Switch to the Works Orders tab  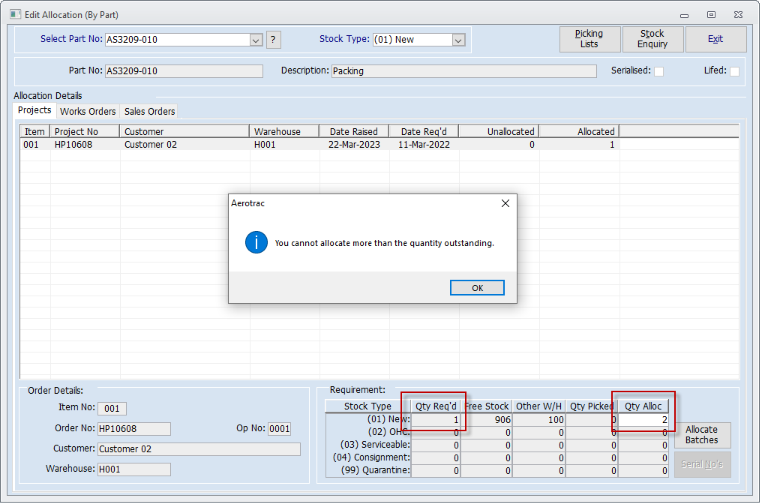pos(88,111)
